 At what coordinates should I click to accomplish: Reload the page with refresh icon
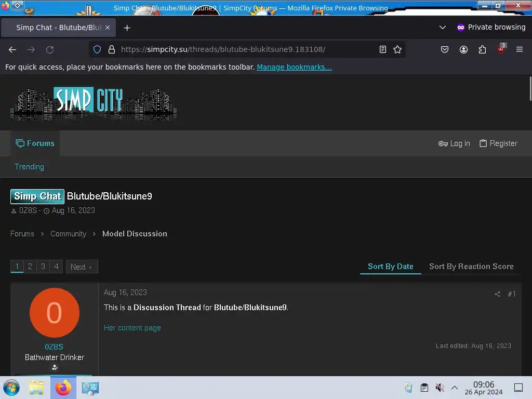point(50,49)
